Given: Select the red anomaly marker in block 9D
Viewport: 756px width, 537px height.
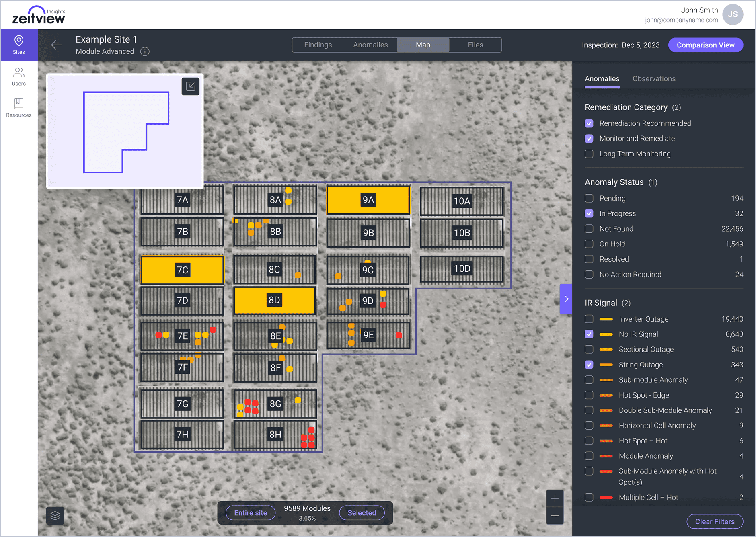Looking at the screenshot, I should [x=384, y=305].
